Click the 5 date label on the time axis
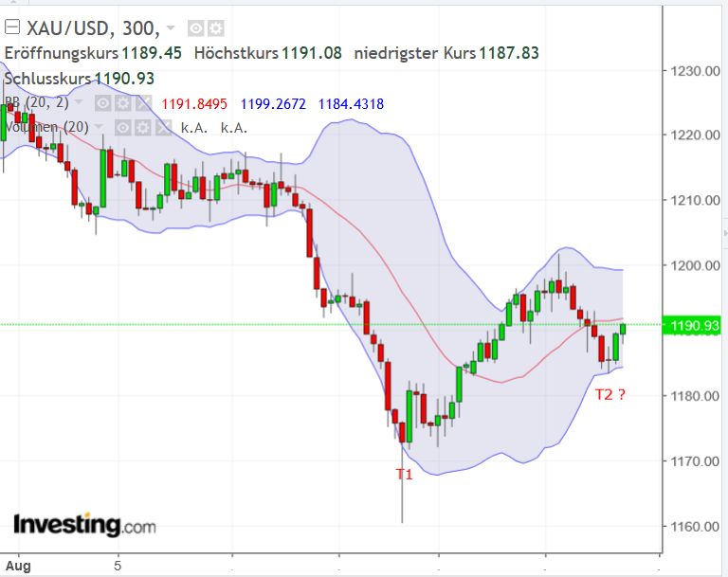The image size is (728, 577). [118, 566]
